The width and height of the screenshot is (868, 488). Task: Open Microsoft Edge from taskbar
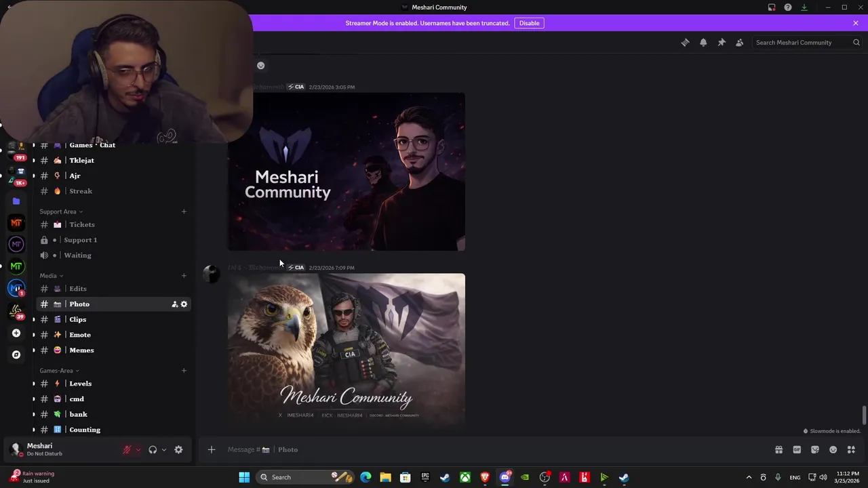(x=366, y=477)
